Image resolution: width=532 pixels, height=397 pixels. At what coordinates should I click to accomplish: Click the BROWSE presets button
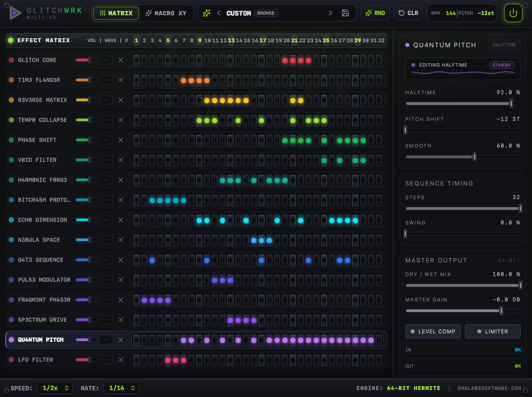coord(266,13)
